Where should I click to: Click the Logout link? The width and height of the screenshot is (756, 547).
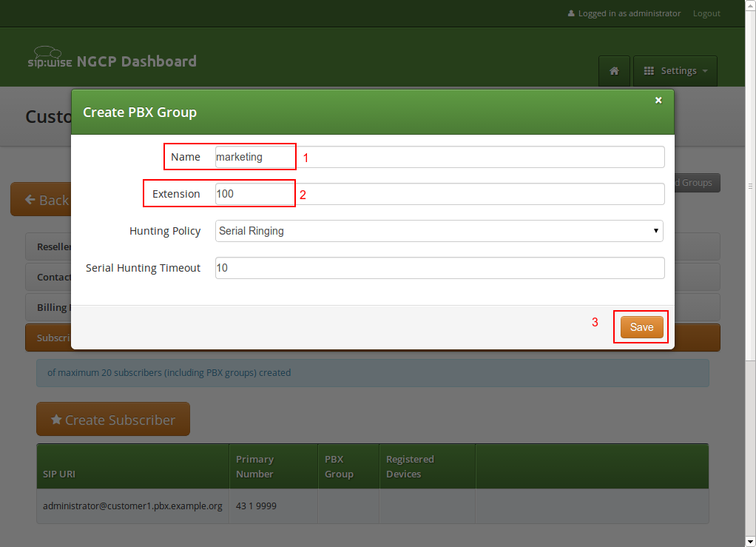[x=706, y=13]
